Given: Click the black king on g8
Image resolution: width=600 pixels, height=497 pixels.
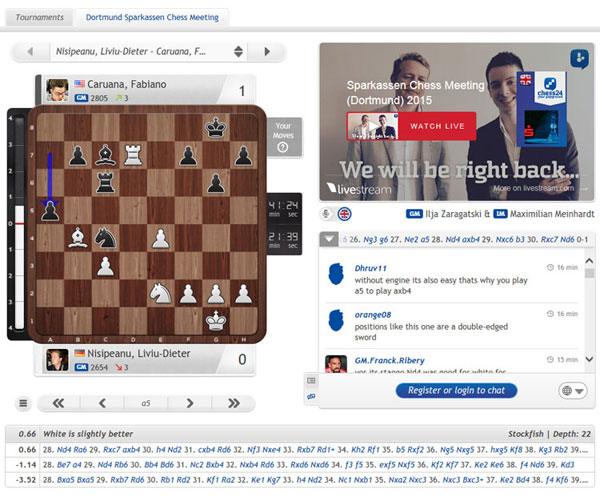Looking at the screenshot, I should point(216,128).
